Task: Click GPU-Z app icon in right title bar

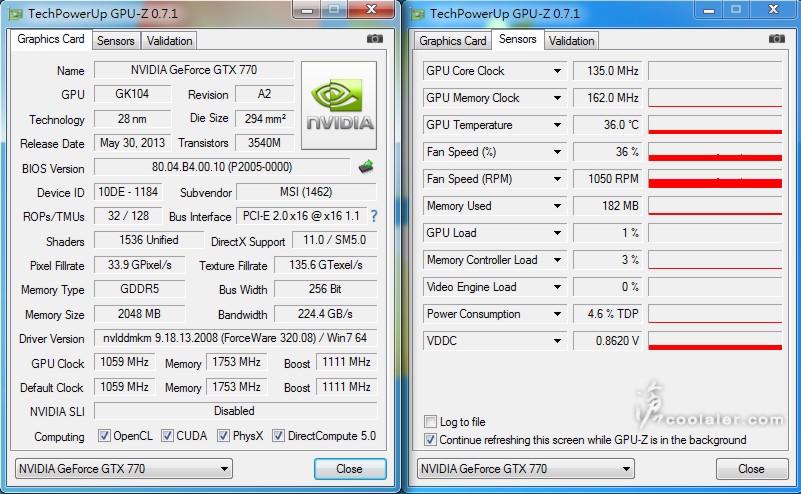Action: (x=418, y=14)
